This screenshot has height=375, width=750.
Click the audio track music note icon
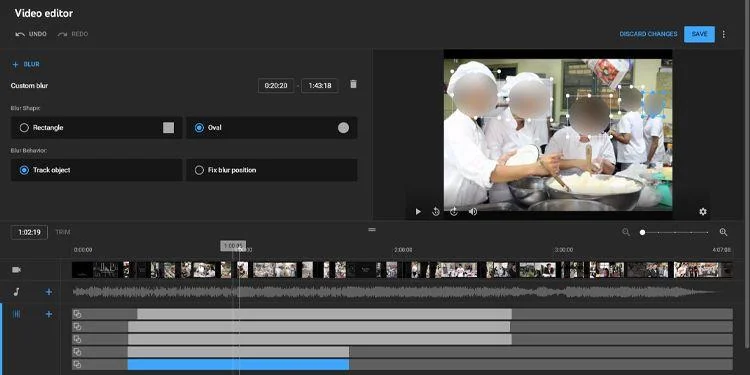tap(16, 292)
